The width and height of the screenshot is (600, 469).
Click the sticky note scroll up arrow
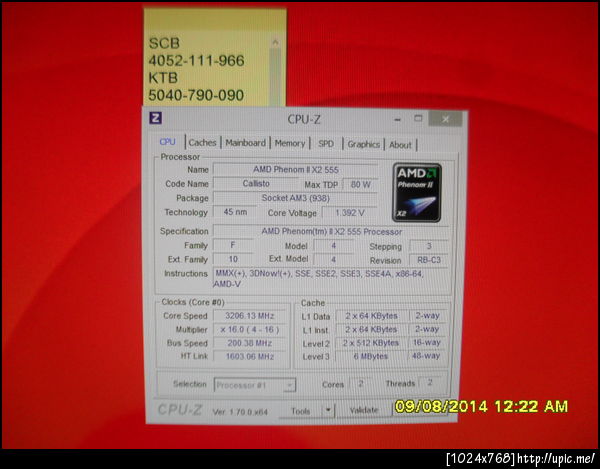click(x=275, y=42)
